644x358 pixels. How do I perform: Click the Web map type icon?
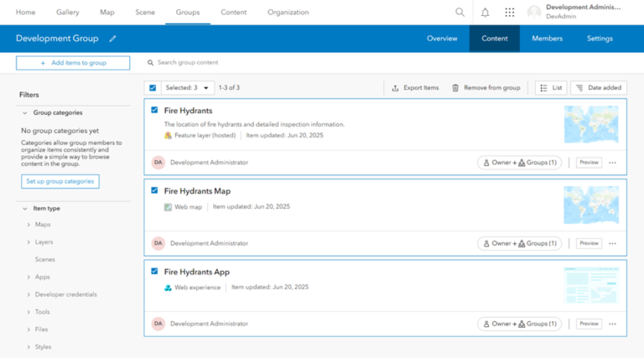(168, 207)
